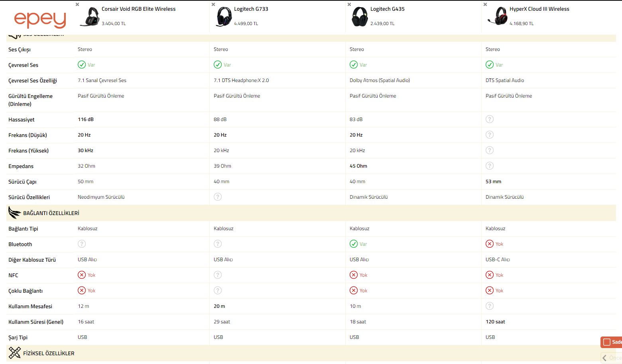The height and width of the screenshot is (364, 622).
Task: Click HyperX's unknown Hassasiyet question icon
Action: pyautogui.click(x=490, y=119)
